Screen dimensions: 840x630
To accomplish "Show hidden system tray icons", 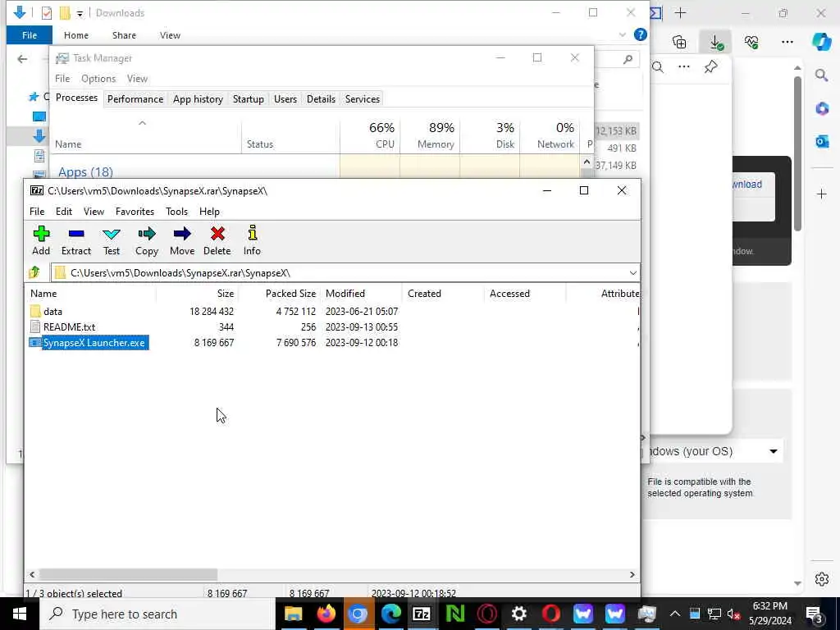I will 675,614.
